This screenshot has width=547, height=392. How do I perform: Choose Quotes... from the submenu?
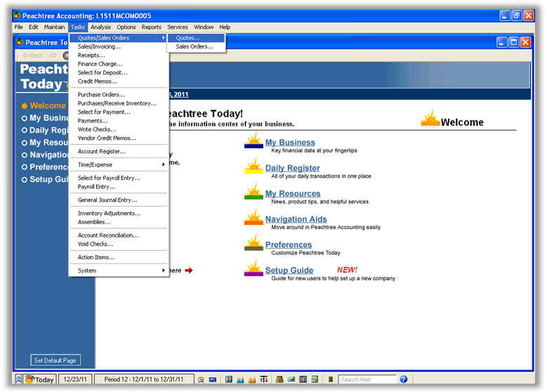(x=196, y=38)
